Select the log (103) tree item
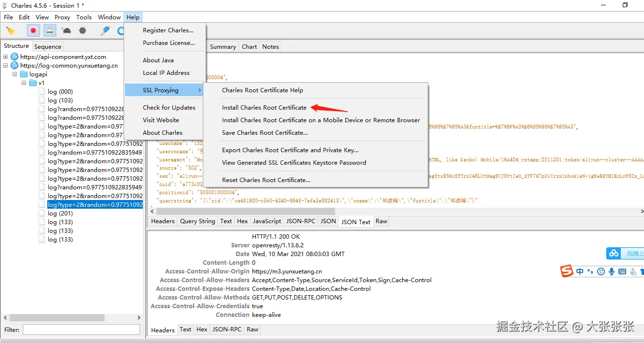The height and width of the screenshot is (343, 644). [x=60, y=100]
